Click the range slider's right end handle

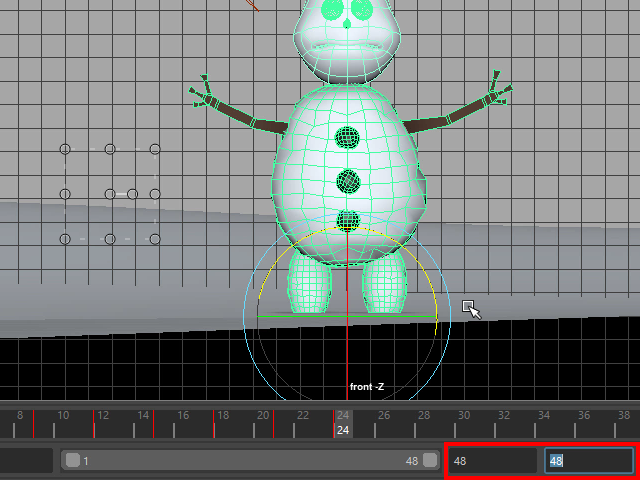tap(430, 461)
